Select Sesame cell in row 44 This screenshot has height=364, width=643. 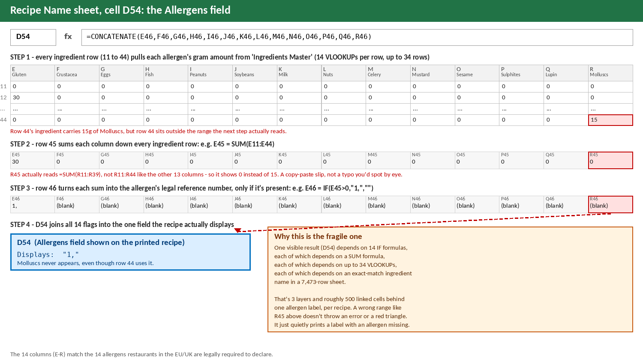(477, 120)
